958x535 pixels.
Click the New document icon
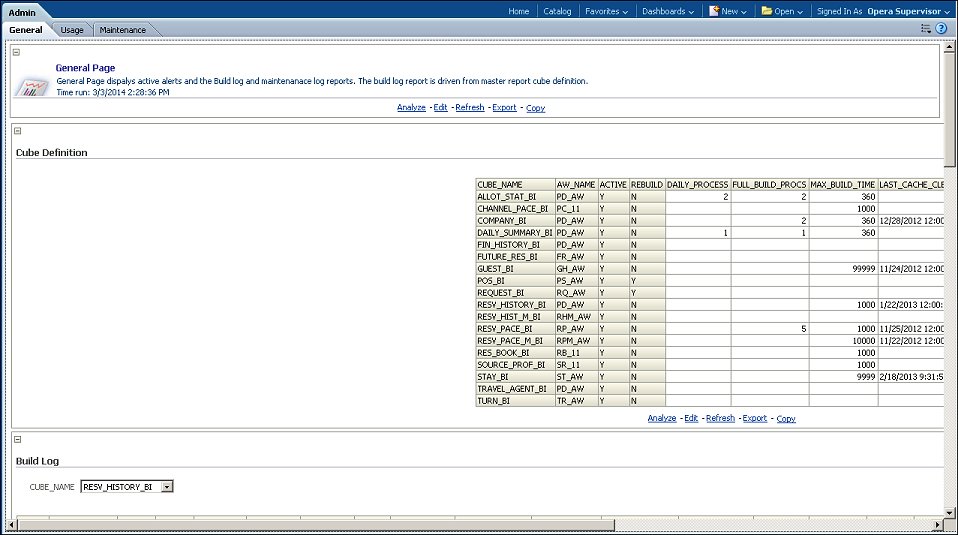pyautogui.click(x=714, y=11)
